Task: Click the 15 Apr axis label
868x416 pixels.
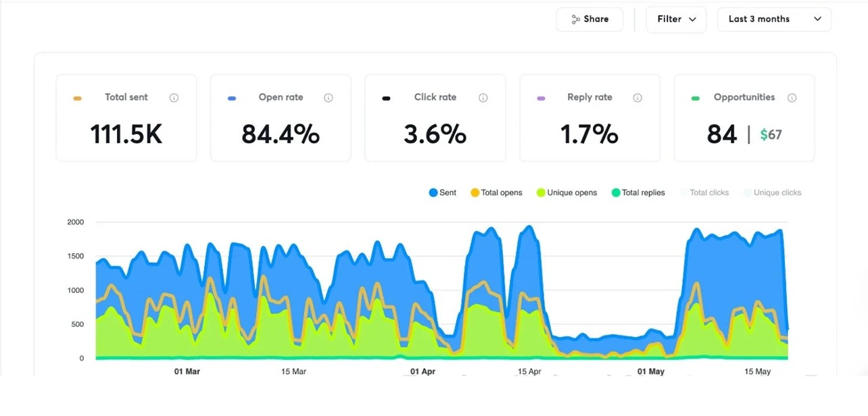Action: pos(529,371)
